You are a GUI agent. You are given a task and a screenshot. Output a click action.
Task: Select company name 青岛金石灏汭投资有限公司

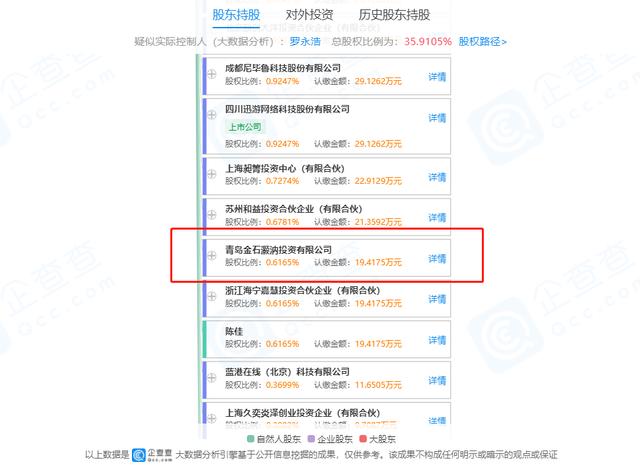coord(278,250)
